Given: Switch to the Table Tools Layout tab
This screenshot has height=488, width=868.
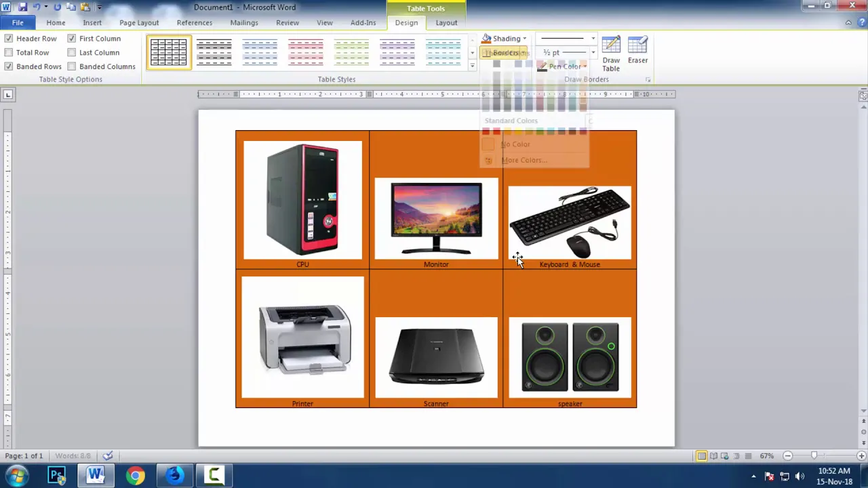Looking at the screenshot, I should 446,22.
